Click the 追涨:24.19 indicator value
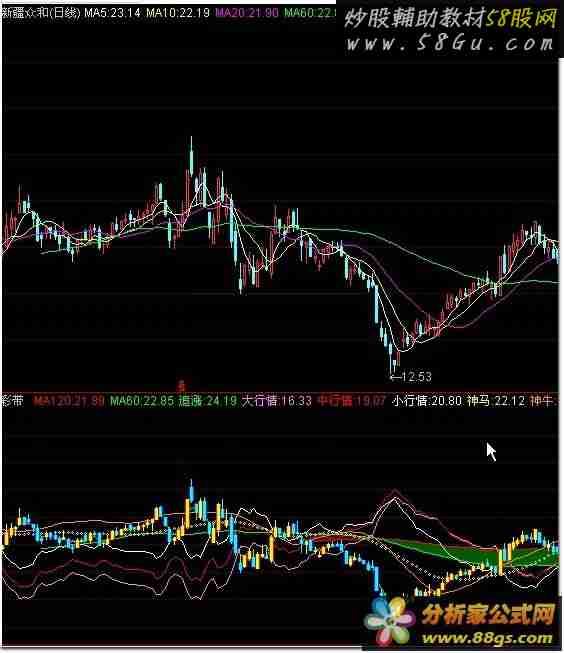The width and height of the screenshot is (564, 653). 207,401
